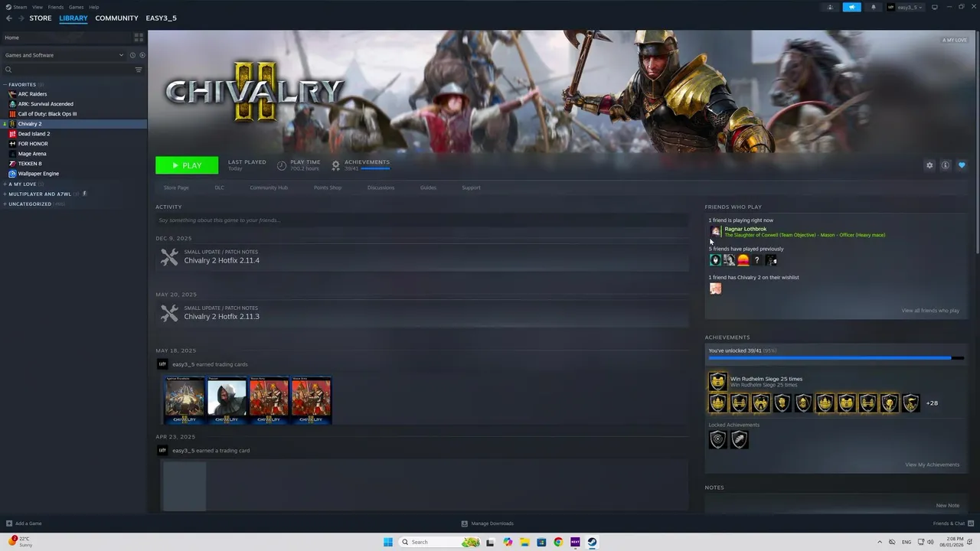Click the achievements unlocked progress bar
The image size is (980, 551).
click(x=835, y=357)
